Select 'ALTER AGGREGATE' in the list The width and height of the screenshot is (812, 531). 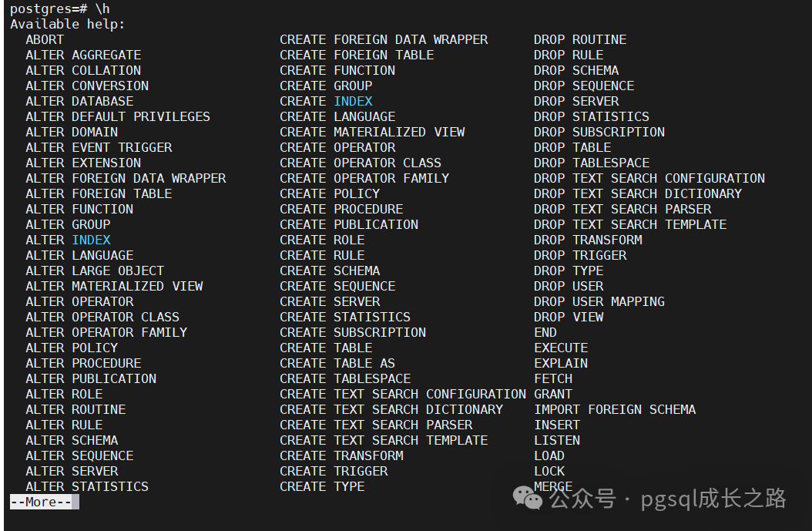coord(83,55)
